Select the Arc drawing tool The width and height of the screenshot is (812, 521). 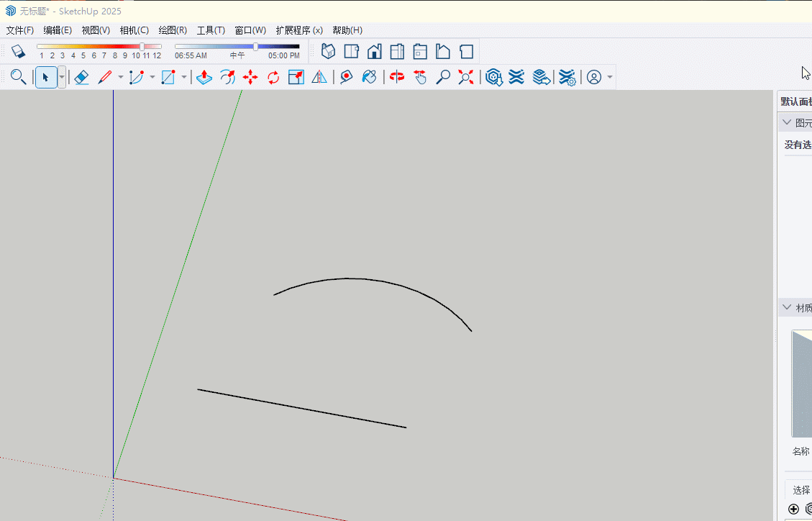136,77
